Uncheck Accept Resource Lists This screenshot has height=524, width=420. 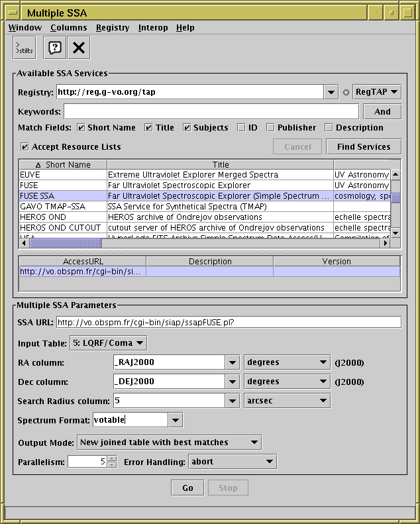coord(25,147)
